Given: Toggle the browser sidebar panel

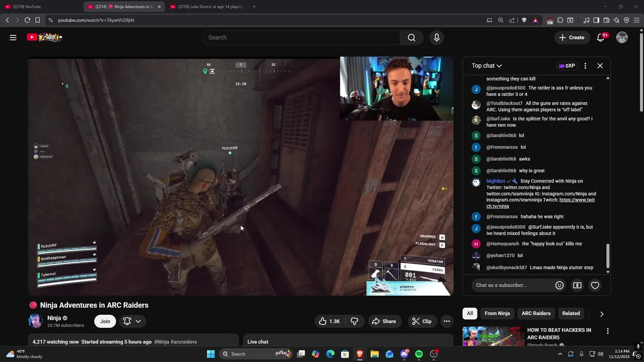Looking at the screenshot, I should click(596, 20).
